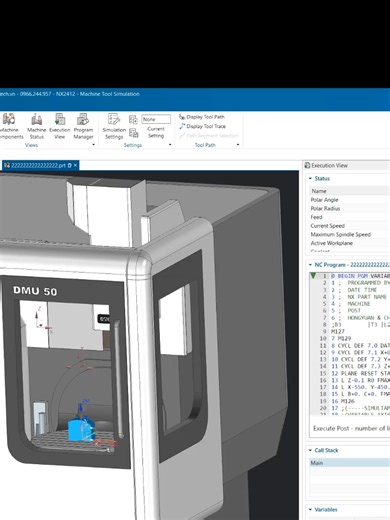Image resolution: width=390 pixels, height=520 pixels.
Task: Select the 16 M126 program line
Action: click(x=343, y=401)
